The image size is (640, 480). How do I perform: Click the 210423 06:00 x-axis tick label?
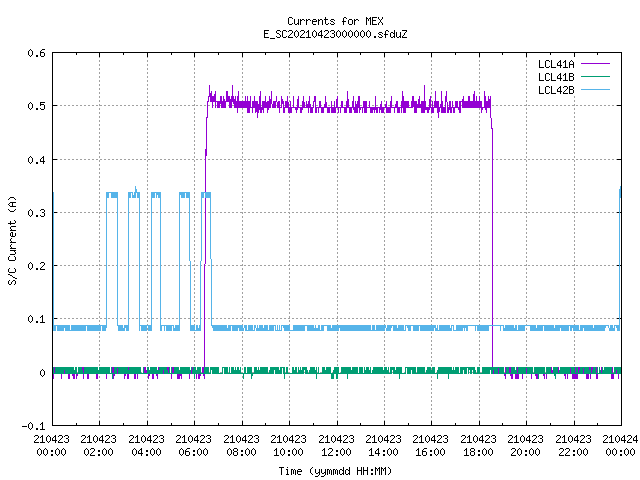(x=193, y=445)
